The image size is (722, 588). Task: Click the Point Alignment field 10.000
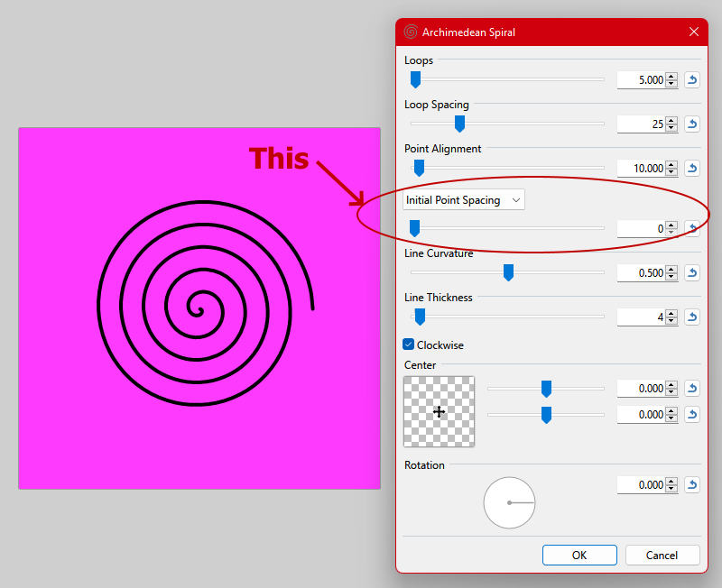[642, 169]
